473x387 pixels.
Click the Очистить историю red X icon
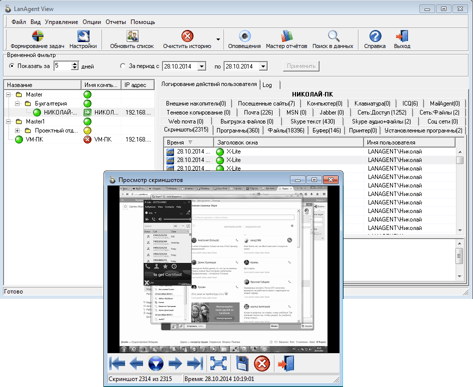coord(187,36)
